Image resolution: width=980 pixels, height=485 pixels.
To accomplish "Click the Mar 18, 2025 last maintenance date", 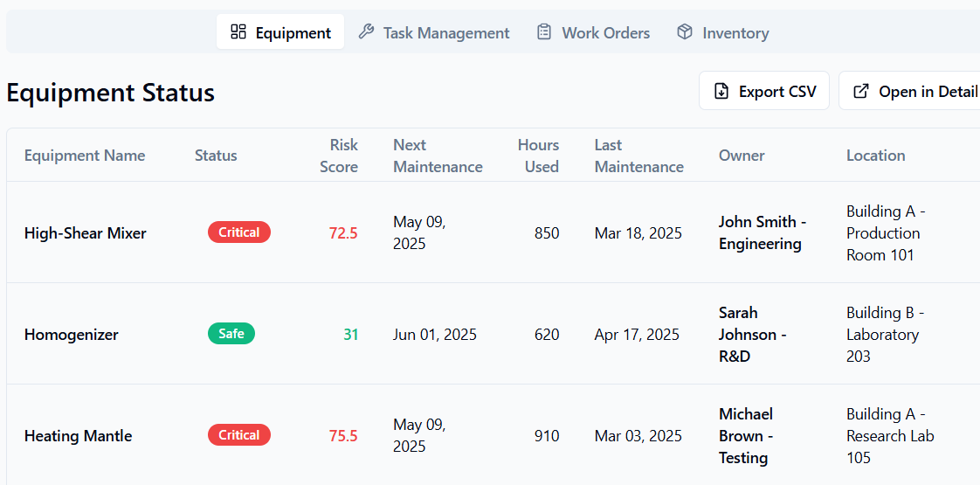I will tap(638, 233).
